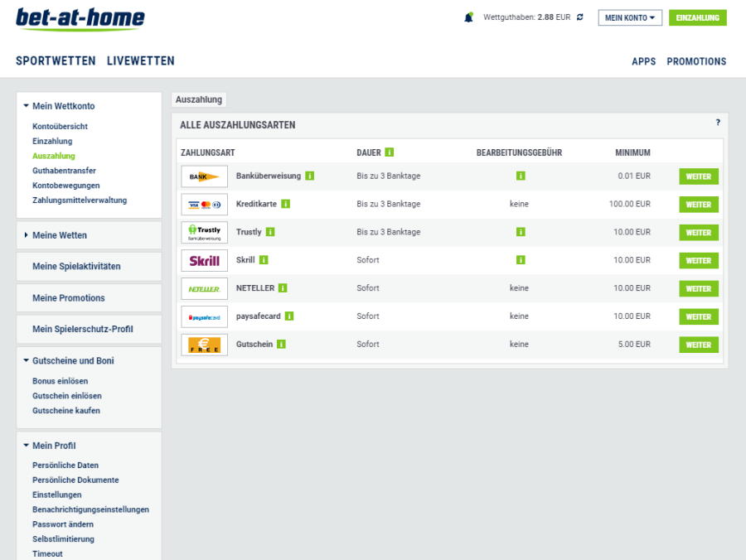746x560 pixels.
Task: Click WEITER for Kreditkarte
Action: coord(699,205)
